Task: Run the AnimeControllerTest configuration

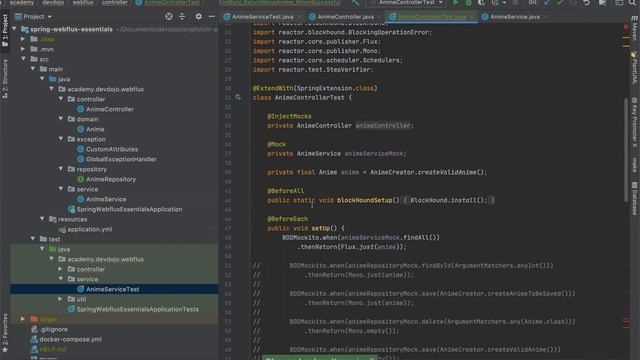Action: (x=456, y=3)
